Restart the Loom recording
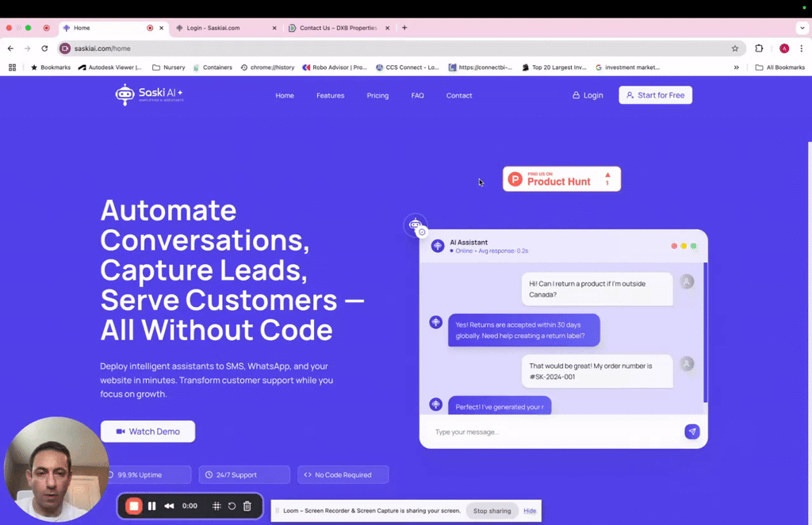This screenshot has height=525, width=812. point(232,506)
